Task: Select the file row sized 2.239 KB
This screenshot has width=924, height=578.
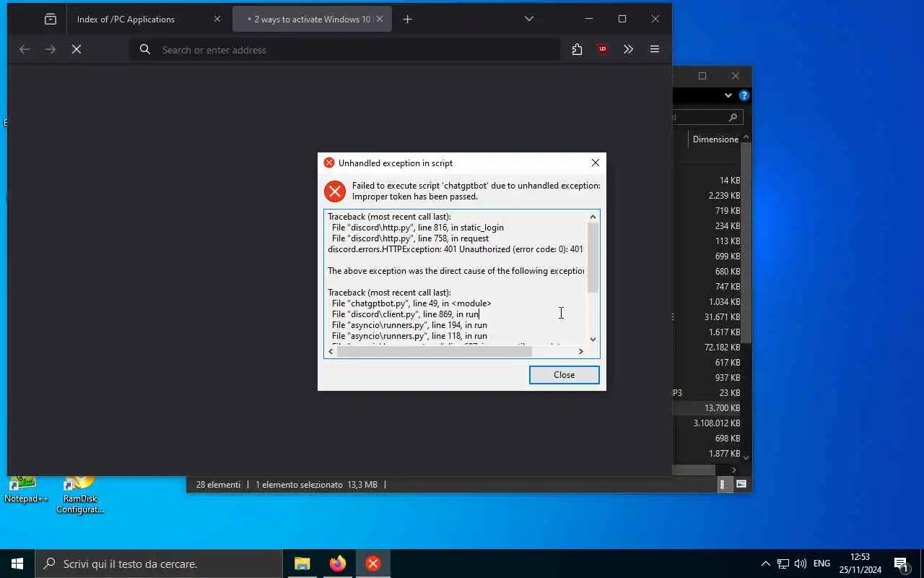Action: [x=707, y=196]
